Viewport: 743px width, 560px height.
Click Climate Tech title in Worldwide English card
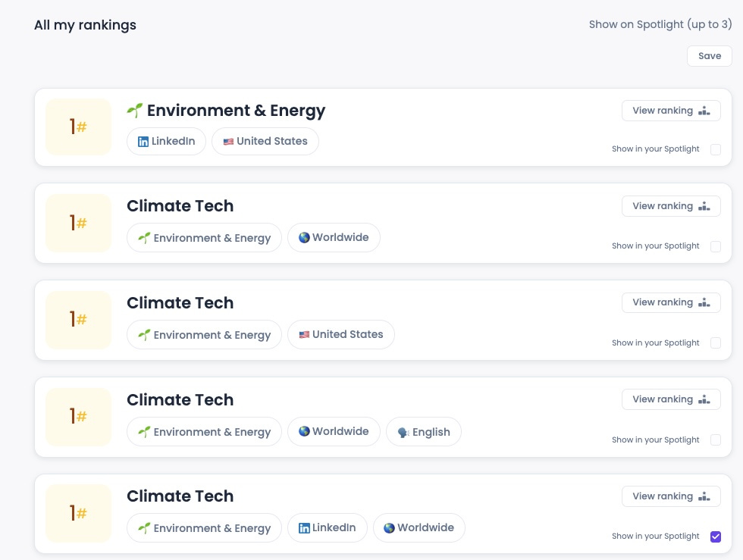(180, 399)
